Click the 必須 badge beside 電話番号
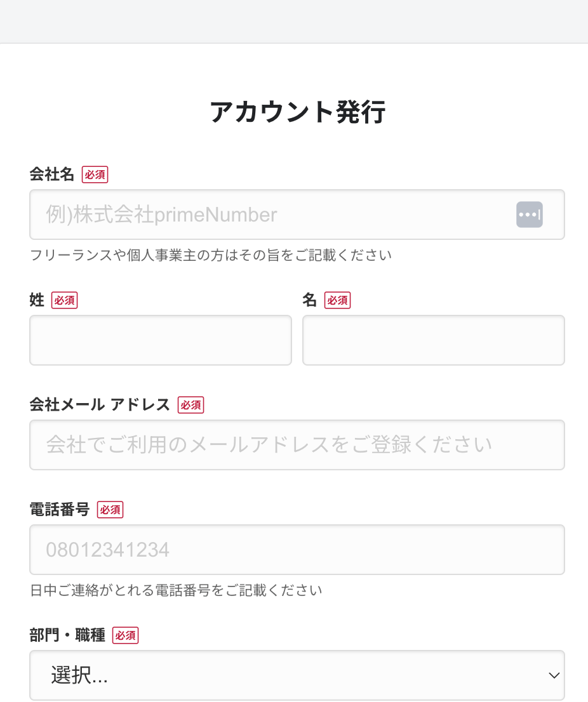 pos(110,510)
